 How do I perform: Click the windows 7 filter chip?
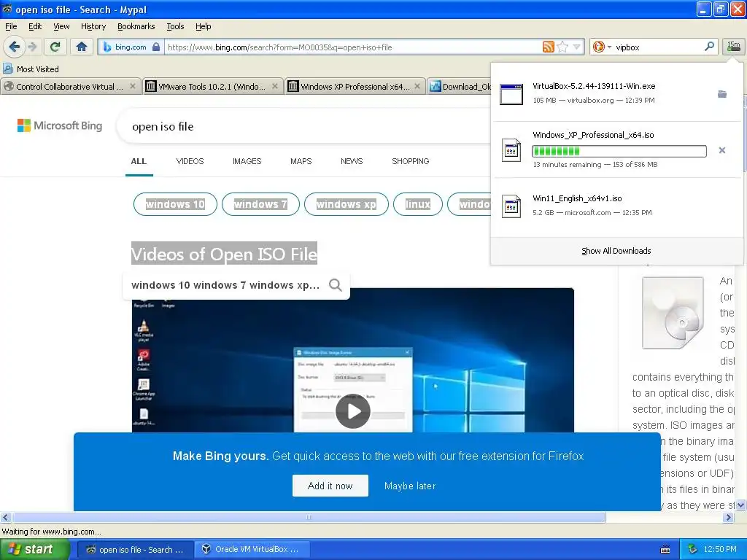tap(260, 204)
